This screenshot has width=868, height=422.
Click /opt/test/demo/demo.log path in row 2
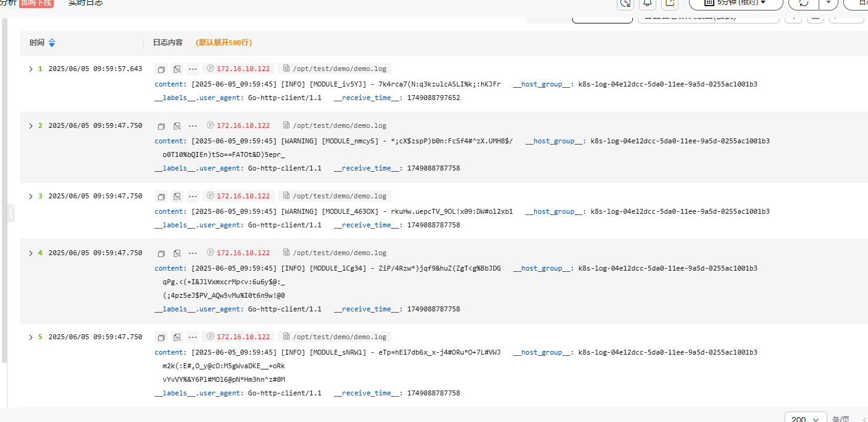click(340, 126)
